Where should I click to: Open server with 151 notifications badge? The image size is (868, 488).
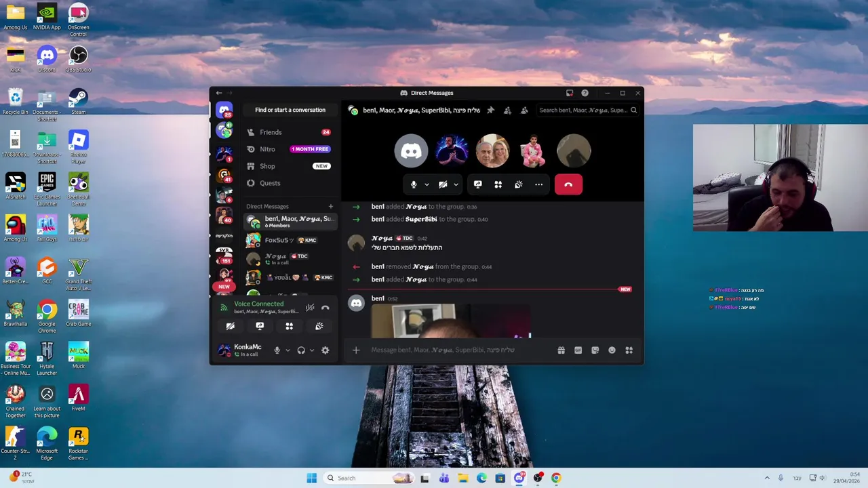(x=224, y=256)
